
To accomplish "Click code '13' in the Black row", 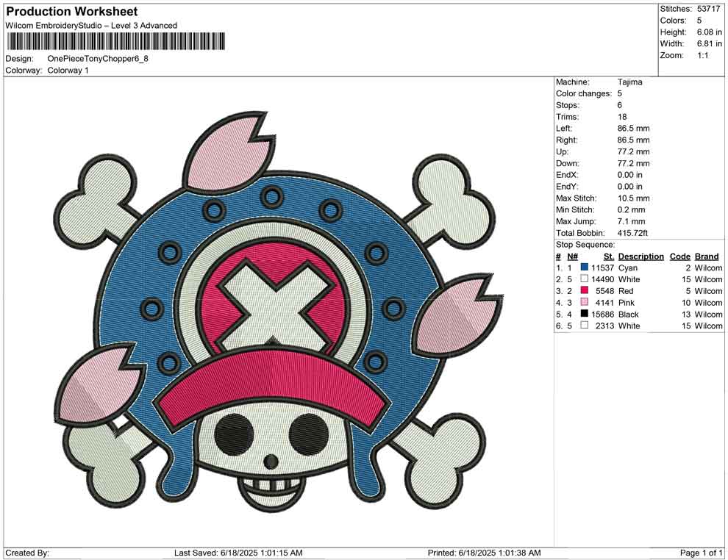I will coord(686,314).
